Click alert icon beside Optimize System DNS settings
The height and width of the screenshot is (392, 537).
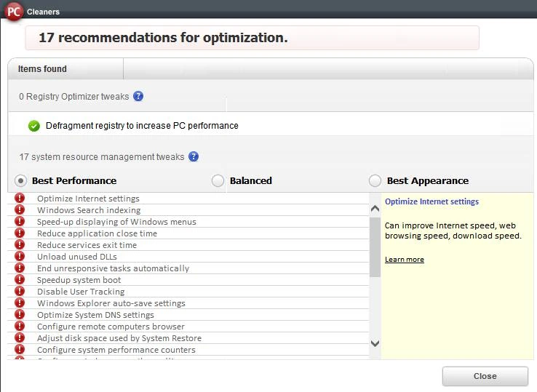(x=20, y=314)
